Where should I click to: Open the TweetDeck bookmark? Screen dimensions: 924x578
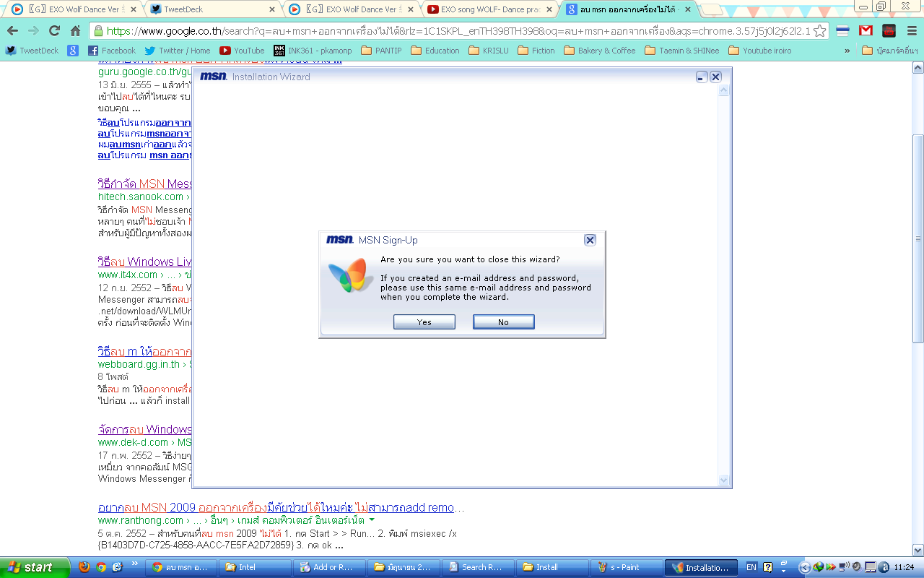[32, 51]
